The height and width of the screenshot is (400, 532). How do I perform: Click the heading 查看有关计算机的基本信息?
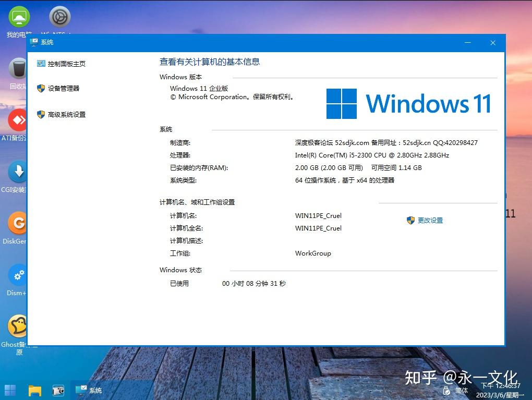pos(210,62)
